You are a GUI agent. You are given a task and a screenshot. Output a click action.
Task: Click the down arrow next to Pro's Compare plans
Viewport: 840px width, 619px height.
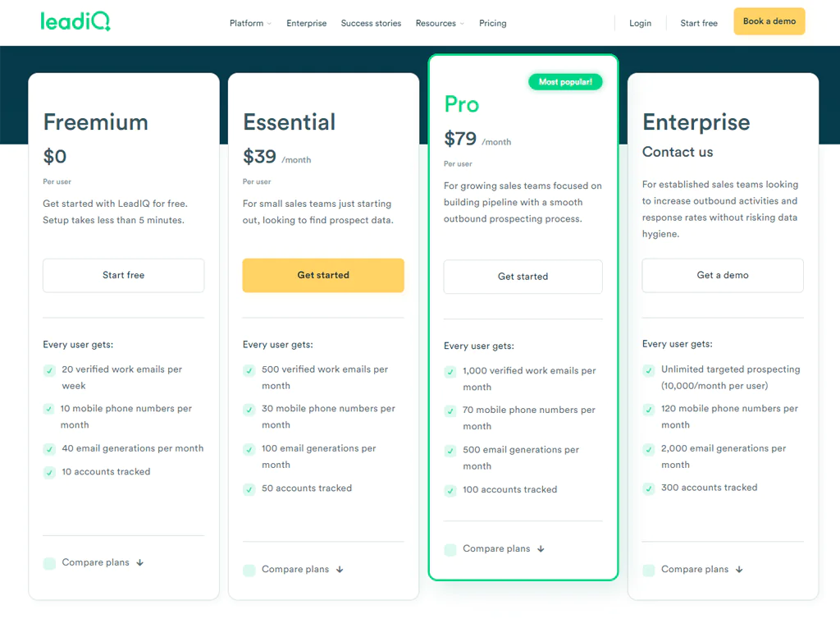tap(540, 548)
